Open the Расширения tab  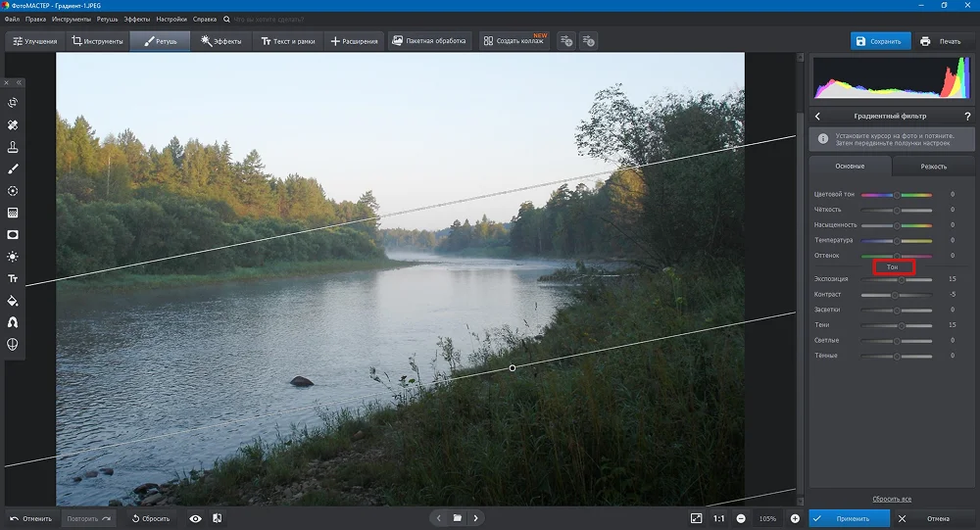355,41
